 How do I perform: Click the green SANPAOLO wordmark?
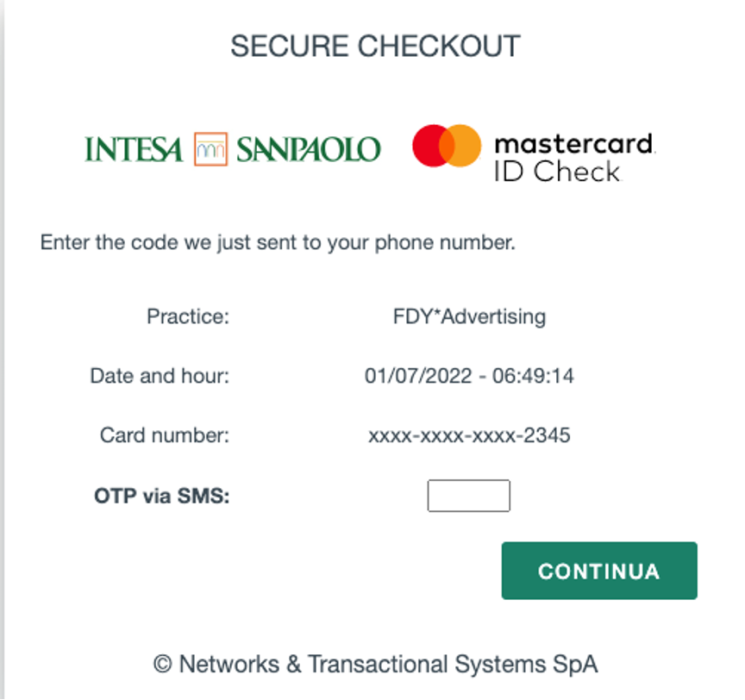click(308, 149)
